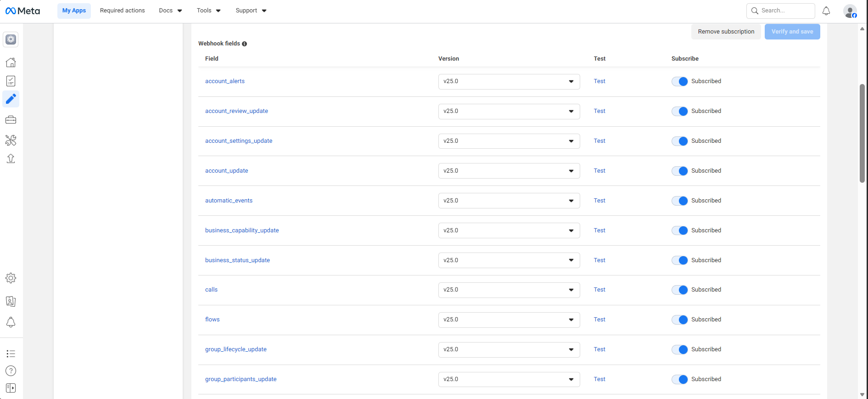Click the publish upload arrow icon
868x399 pixels.
(11, 158)
